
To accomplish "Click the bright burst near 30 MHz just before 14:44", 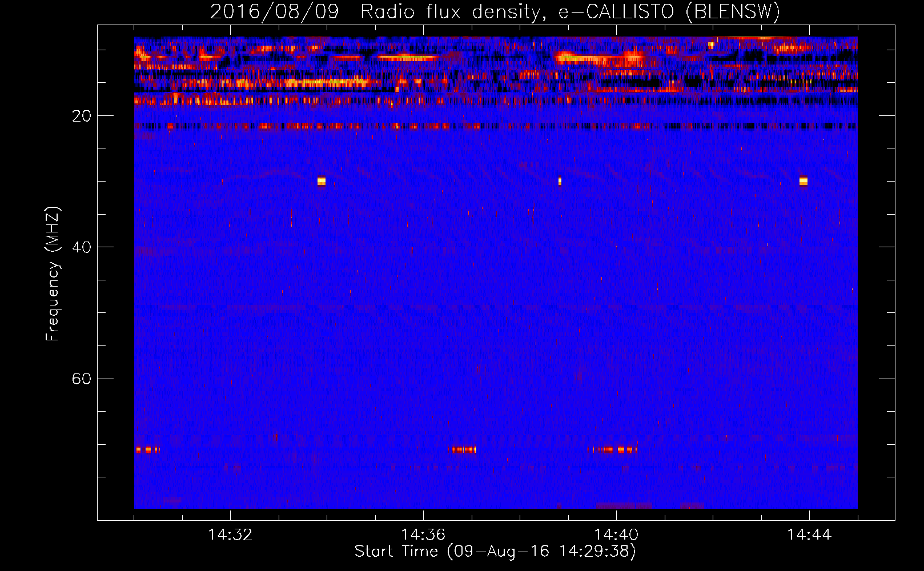I will click(804, 181).
